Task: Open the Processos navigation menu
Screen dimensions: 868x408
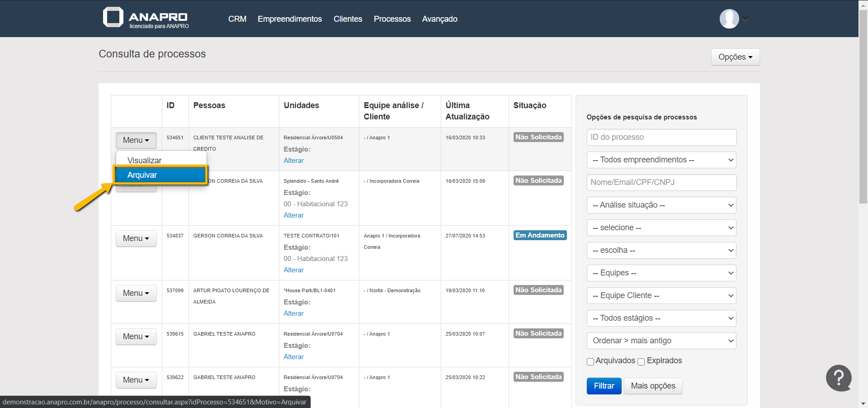Action: (392, 19)
